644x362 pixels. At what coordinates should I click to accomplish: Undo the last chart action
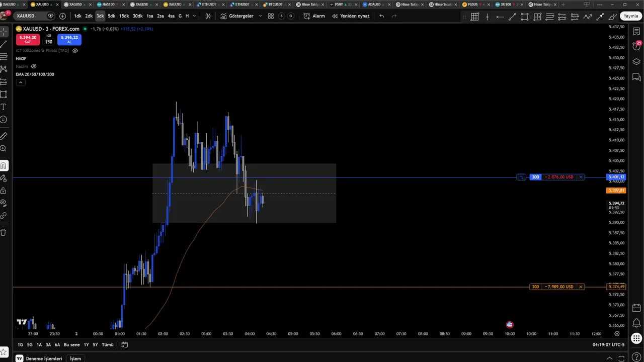tap(382, 16)
